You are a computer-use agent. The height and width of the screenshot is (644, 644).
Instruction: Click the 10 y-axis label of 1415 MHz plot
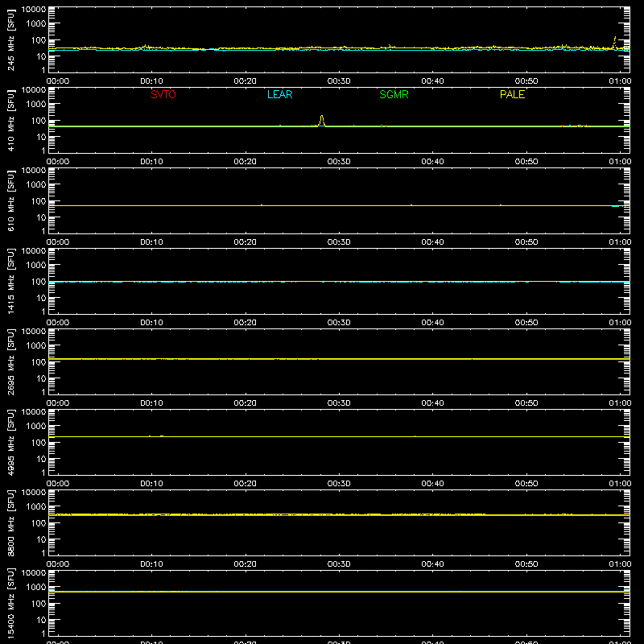point(41,298)
